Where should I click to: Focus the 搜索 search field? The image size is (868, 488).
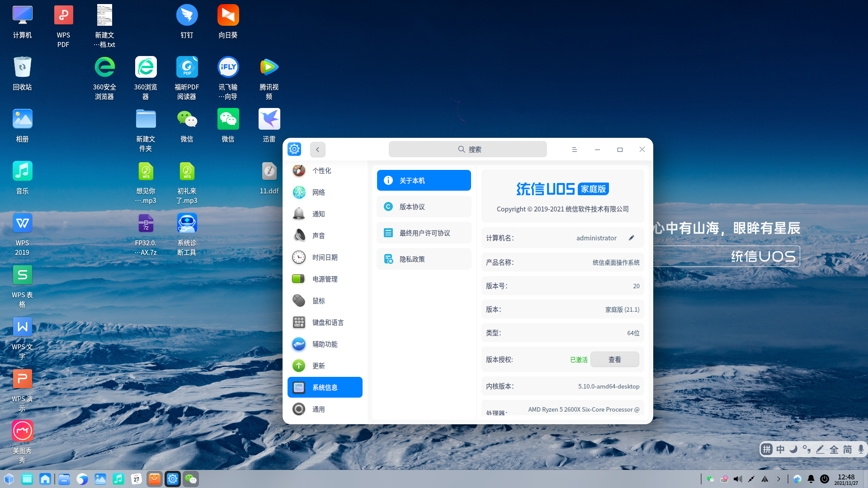click(x=467, y=150)
